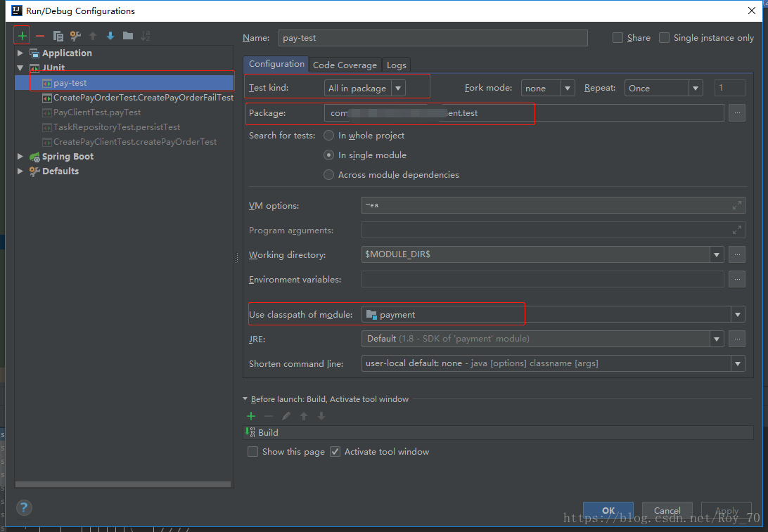The image size is (768, 532).
Task: Expand the Defaults node
Action: click(x=20, y=171)
